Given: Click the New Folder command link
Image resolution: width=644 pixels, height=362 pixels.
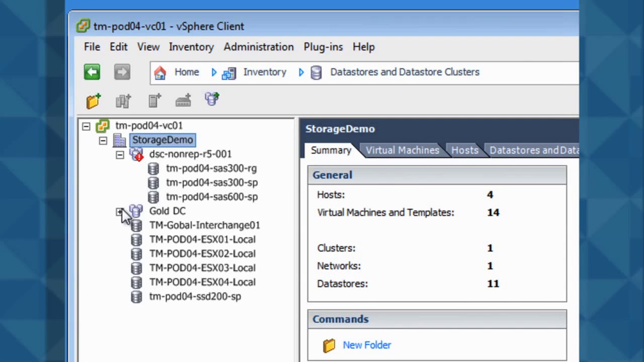Looking at the screenshot, I should click(x=367, y=345).
